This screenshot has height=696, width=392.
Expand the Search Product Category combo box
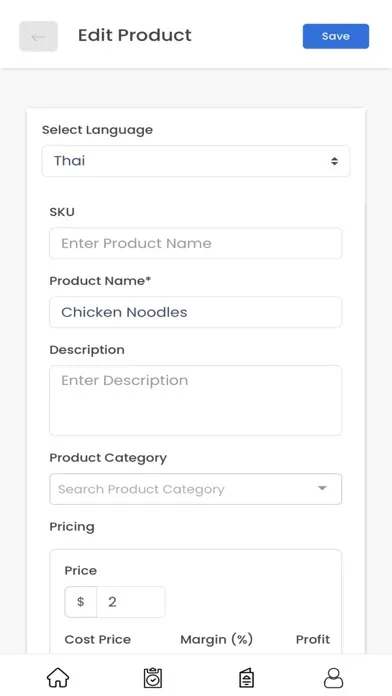[196, 489]
